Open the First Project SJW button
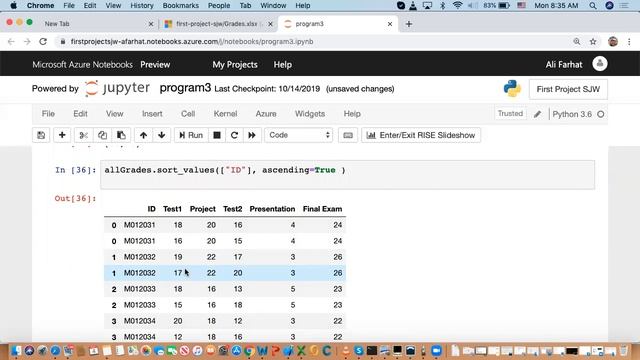 568,89
